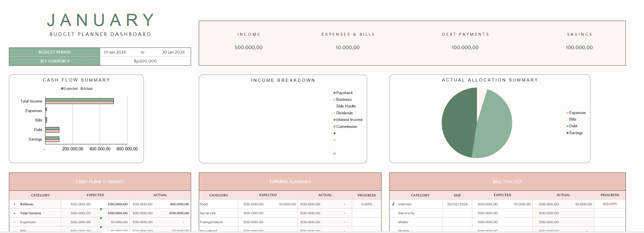The height and width of the screenshot is (233, 644).
Task: Click the Expected legend marker in Cash Flow chart
Action: (x=62, y=89)
